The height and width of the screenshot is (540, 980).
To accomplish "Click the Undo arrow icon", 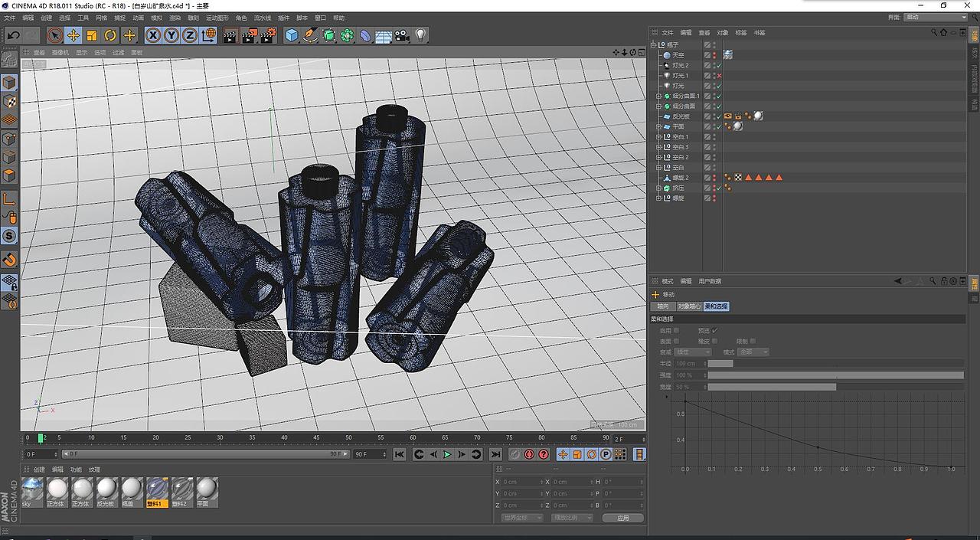I will (14, 34).
